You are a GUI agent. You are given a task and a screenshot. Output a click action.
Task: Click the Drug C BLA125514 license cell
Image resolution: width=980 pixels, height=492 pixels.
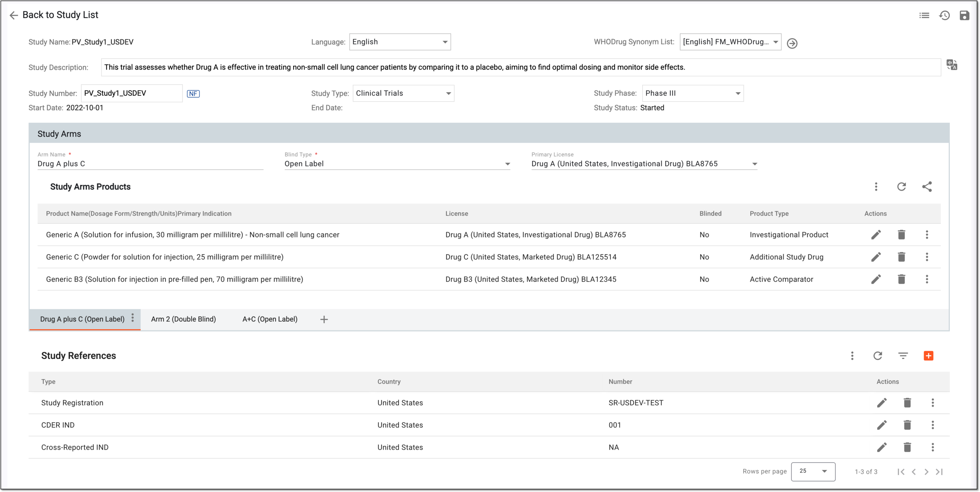(531, 257)
